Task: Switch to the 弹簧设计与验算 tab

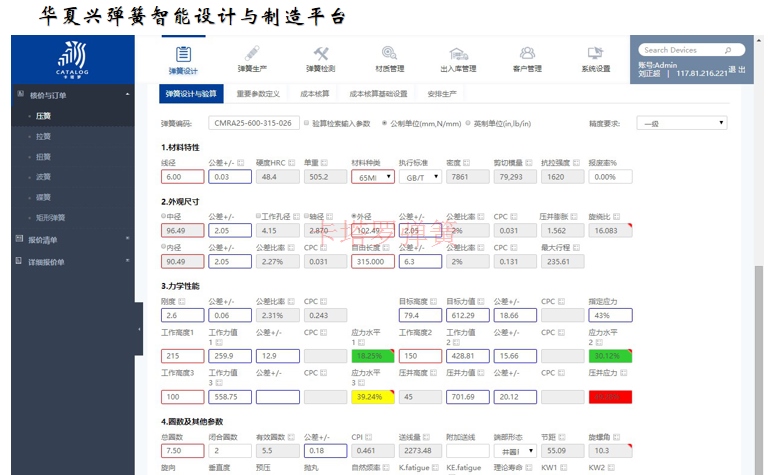Action: tap(191, 94)
